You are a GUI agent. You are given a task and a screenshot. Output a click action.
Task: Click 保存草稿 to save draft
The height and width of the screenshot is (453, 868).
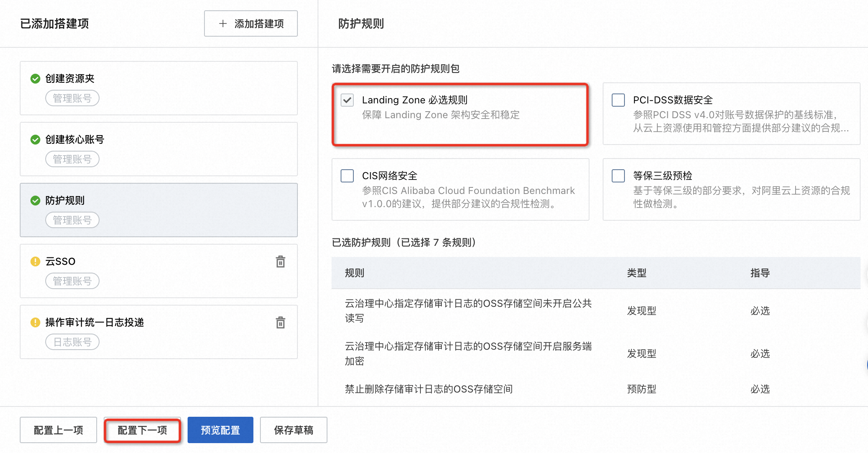[x=293, y=430]
